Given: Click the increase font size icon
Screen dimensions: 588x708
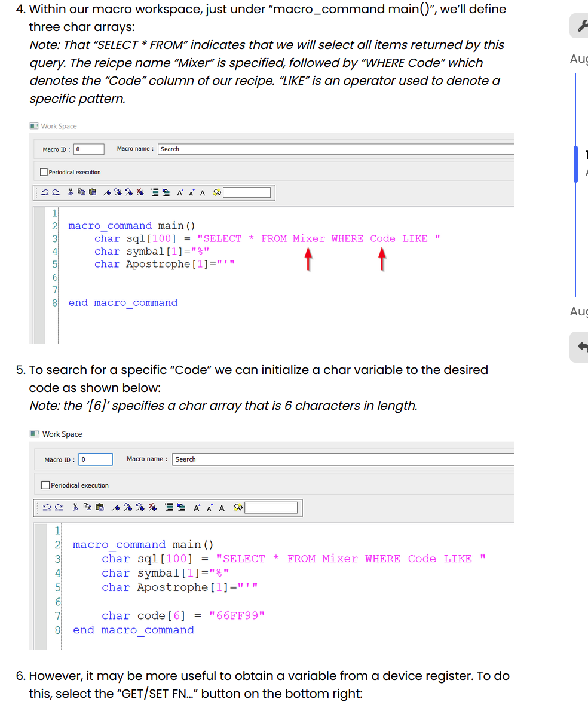Looking at the screenshot, I should (180, 192).
